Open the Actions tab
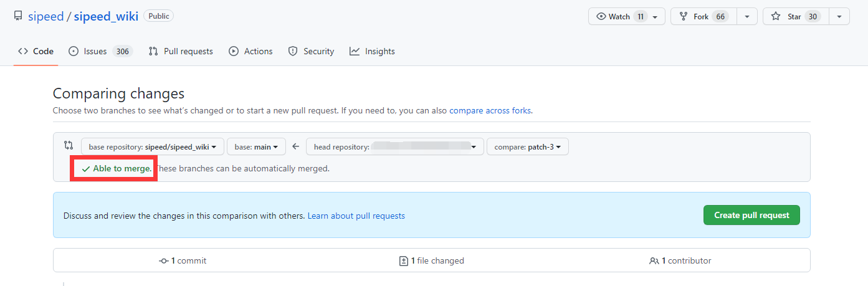The image size is (868, 286). click(250, 51)
